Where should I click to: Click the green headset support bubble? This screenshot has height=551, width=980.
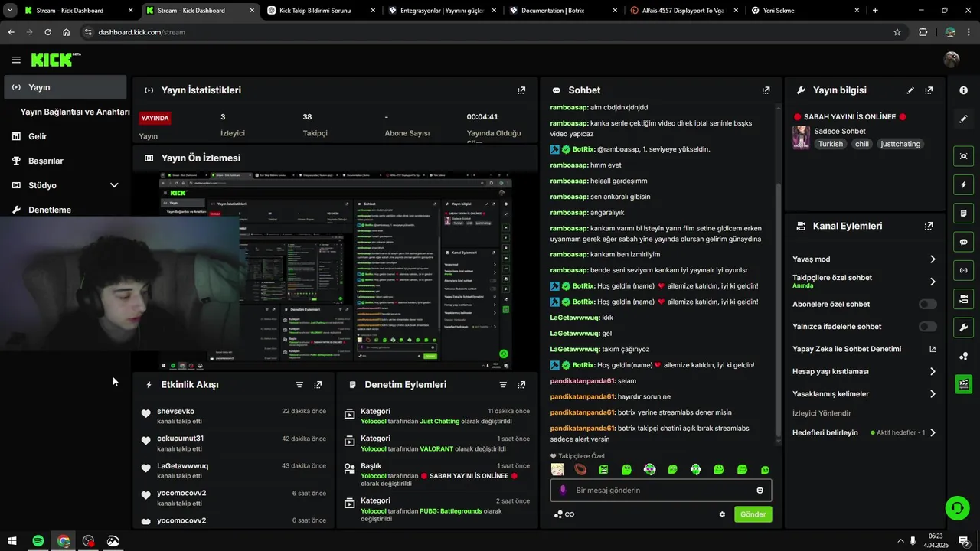coord(956,507)
